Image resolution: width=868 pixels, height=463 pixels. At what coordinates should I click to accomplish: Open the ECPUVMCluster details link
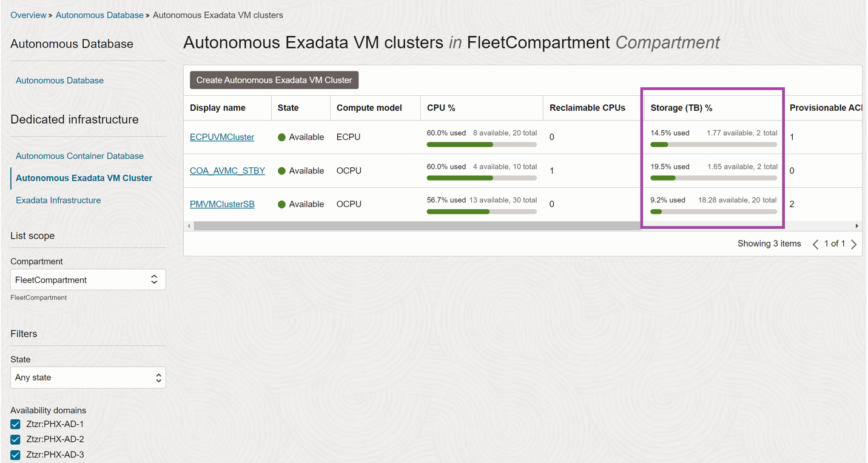click(221, 137)
